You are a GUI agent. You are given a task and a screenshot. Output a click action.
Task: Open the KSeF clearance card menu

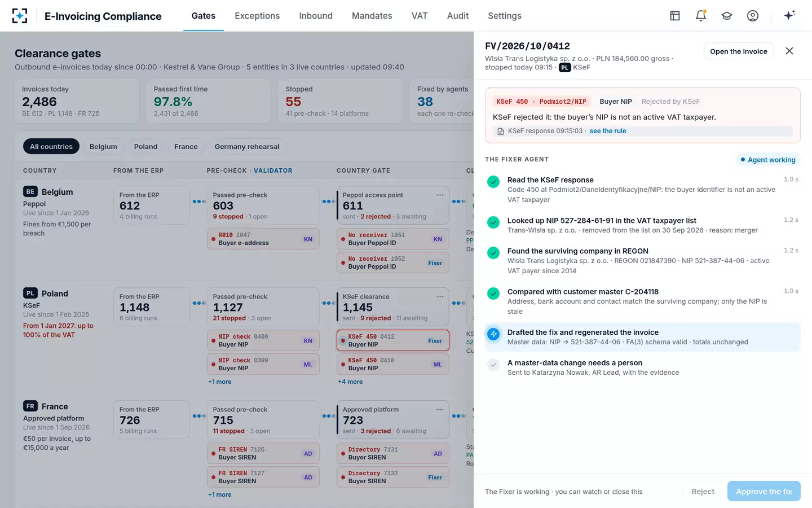[x=440, y=296]
